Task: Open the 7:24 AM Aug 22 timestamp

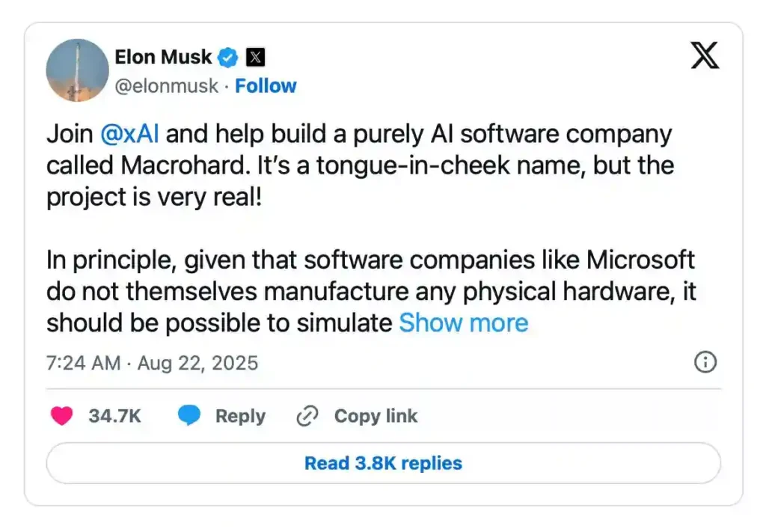Action: (x=152, y=363)
